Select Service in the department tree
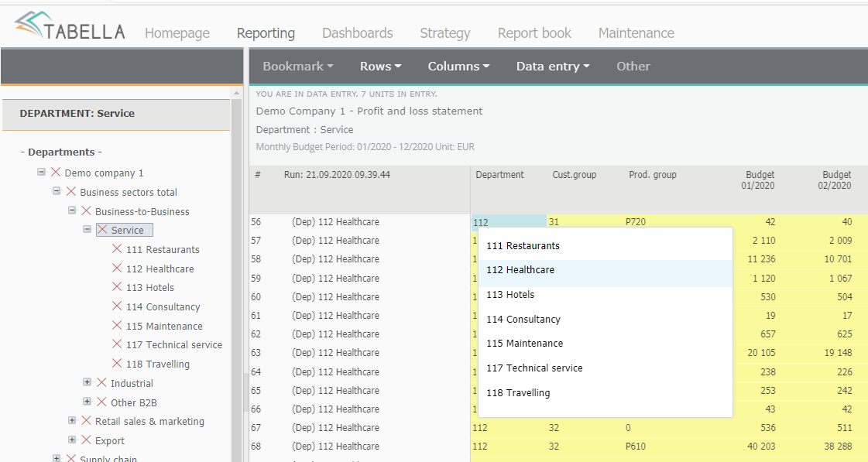The height and width of the screenshot is (462, 868). (127, 230)
